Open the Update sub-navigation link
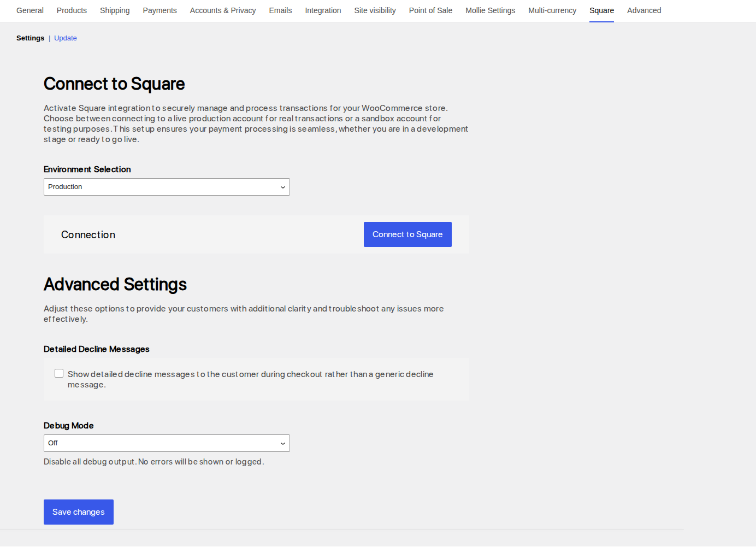The image size is (756, 547). click(x=66, y=38)
